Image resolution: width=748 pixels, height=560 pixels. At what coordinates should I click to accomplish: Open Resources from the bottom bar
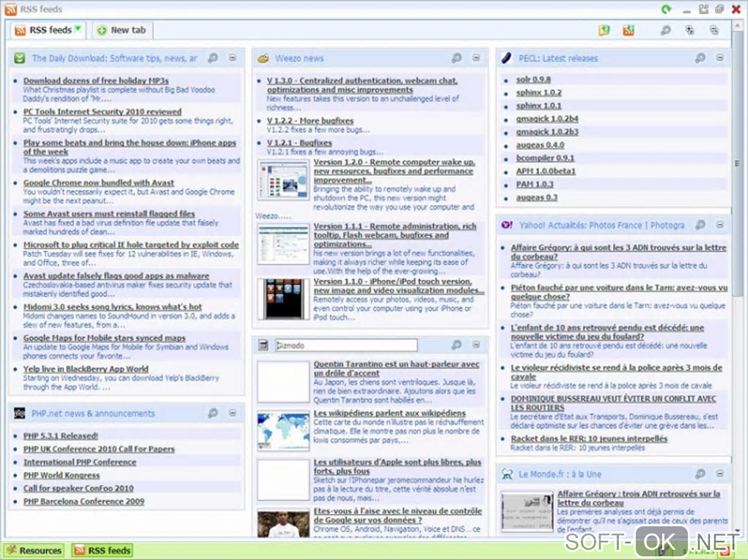(34, 550)
